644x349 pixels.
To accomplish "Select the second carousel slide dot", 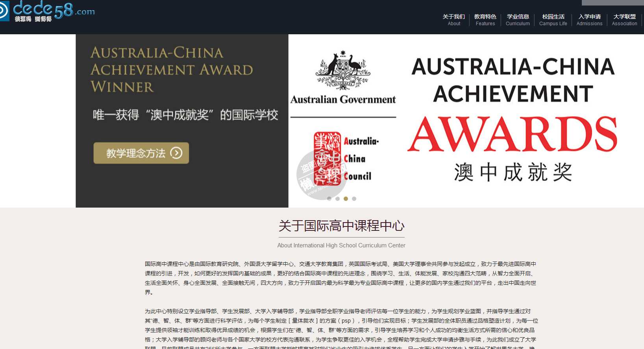I will [337, 199].
